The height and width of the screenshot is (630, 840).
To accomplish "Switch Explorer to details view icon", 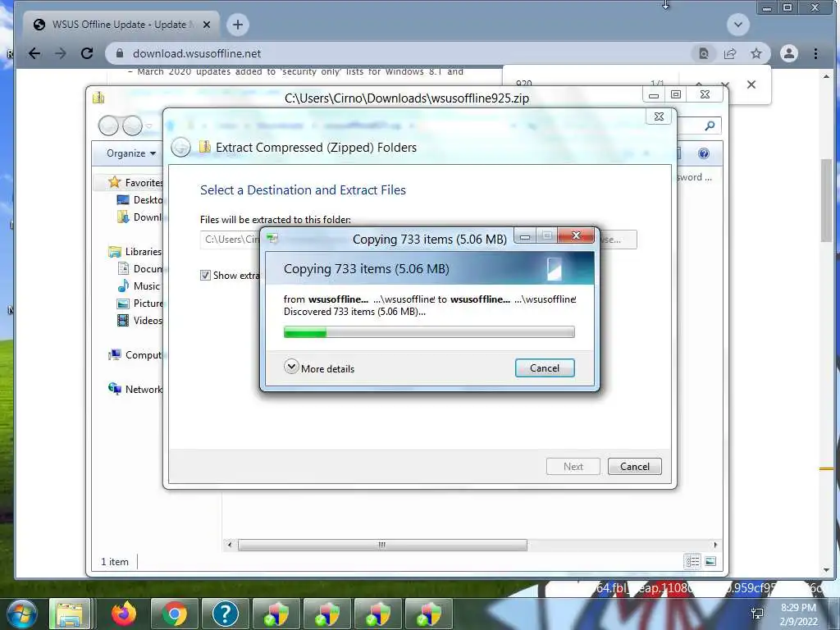I will pyautogui.click(x=692, y=561).
